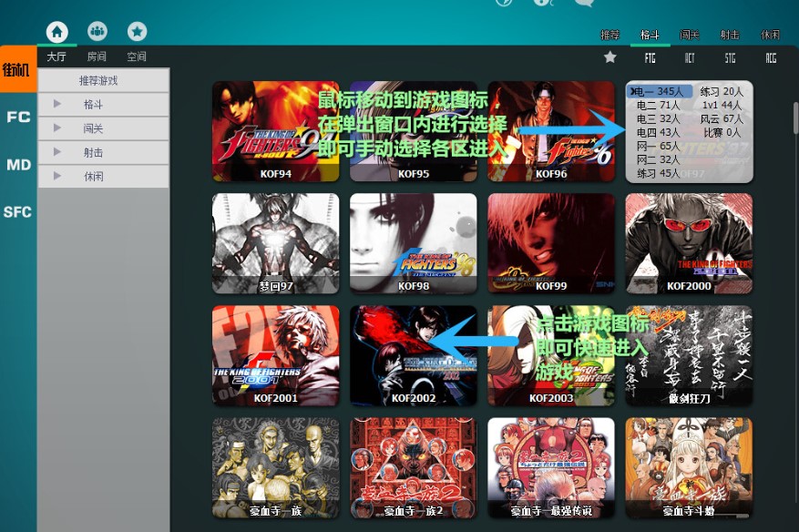Launch the KOF98 game thumbnail
Viewport: 799px width, 532px height.
414,243
